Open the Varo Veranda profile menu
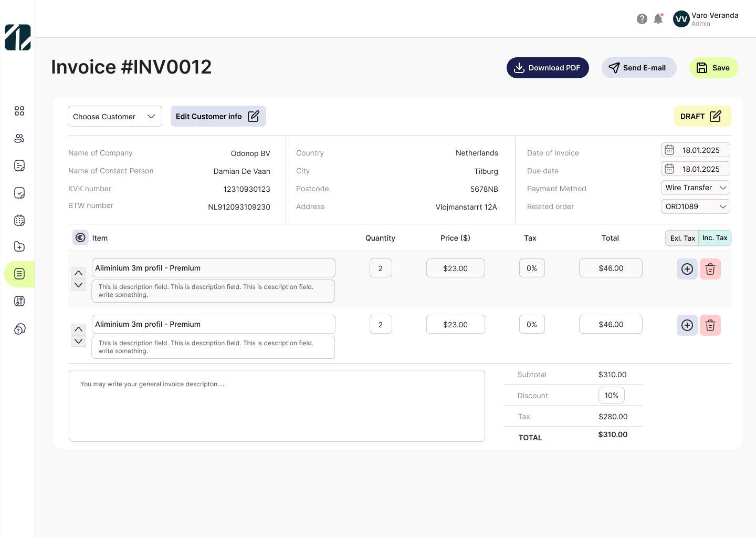Viewport: 756px width, 538px height. 706,19
